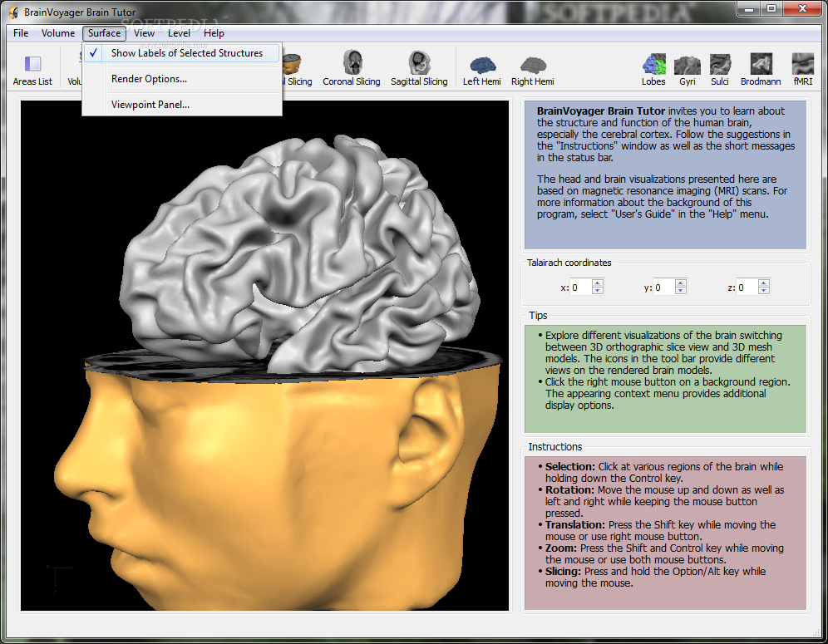
Task: Switch to Gyri level view
Action: [x=688, y=70]
